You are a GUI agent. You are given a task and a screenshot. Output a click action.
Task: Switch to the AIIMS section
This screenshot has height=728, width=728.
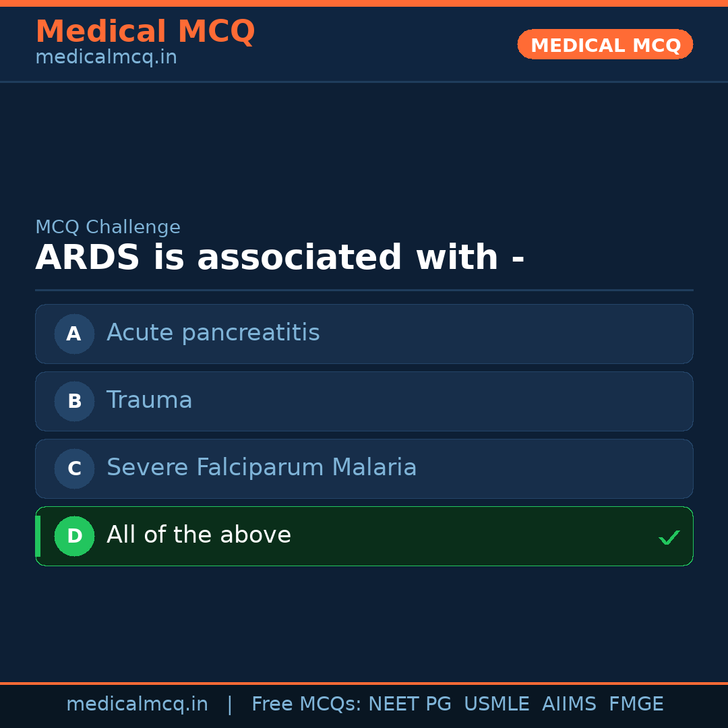(570, 704)
